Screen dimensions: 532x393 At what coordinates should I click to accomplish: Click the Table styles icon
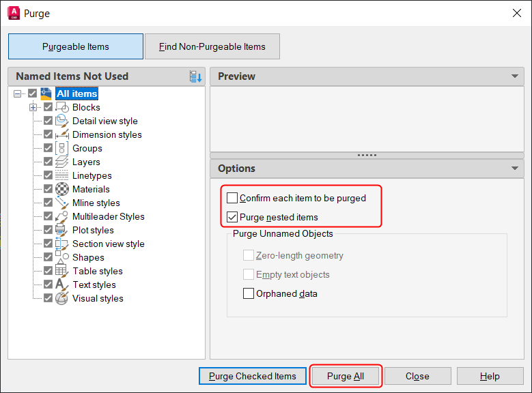click(x=61, y=271)
